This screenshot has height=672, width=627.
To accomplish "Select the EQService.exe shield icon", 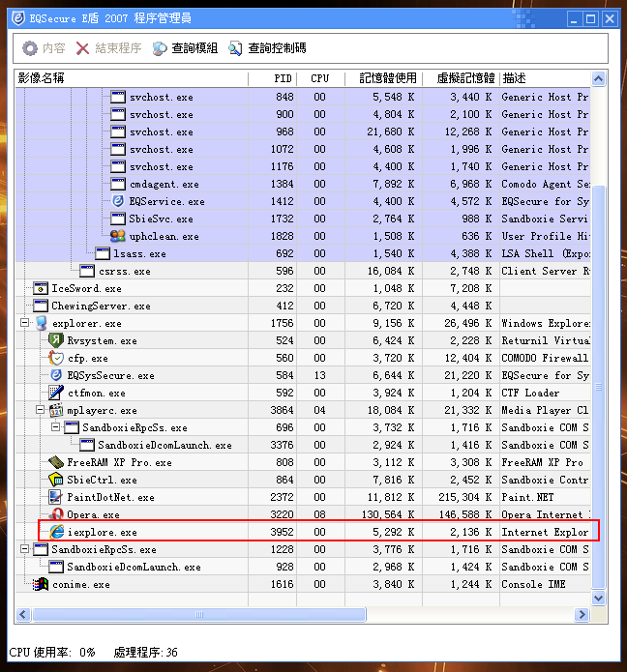I will tap(117, 201).
